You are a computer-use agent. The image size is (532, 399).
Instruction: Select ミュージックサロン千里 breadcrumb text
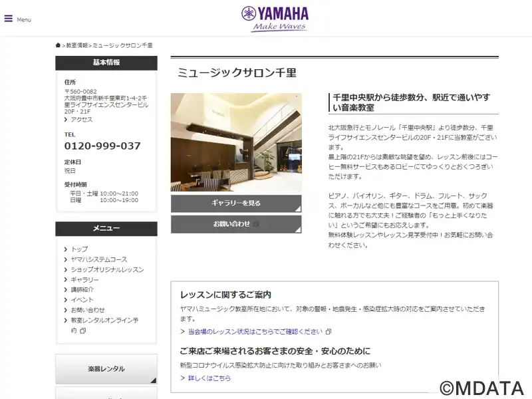click(x=123, y=45)
